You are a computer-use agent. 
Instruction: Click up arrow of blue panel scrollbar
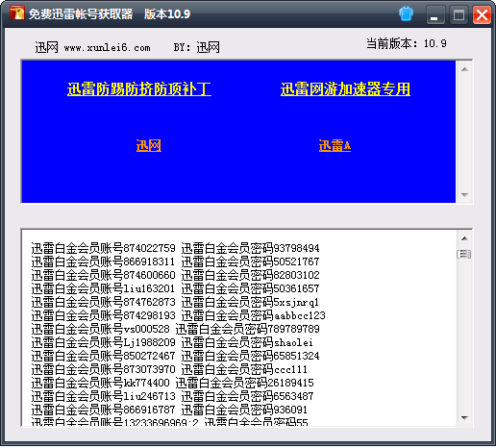click(464, 69)
